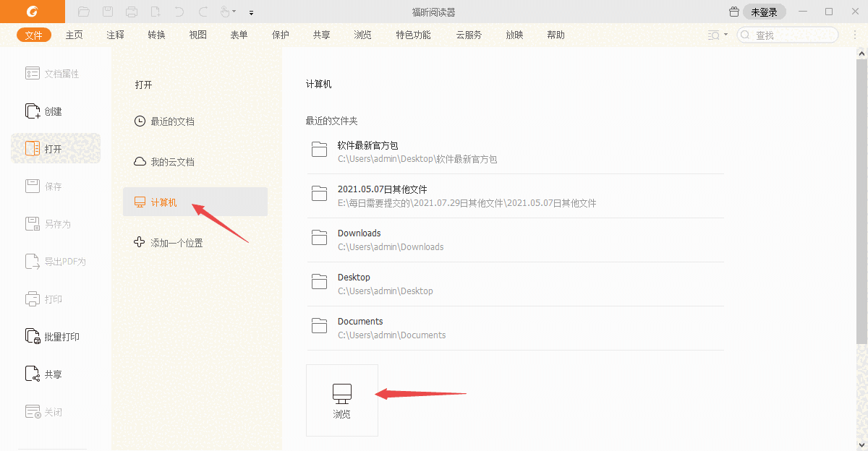The image size is (868, 451).
Task: Switch to the 主页 ribbon tab
Action: coord(74,34)
